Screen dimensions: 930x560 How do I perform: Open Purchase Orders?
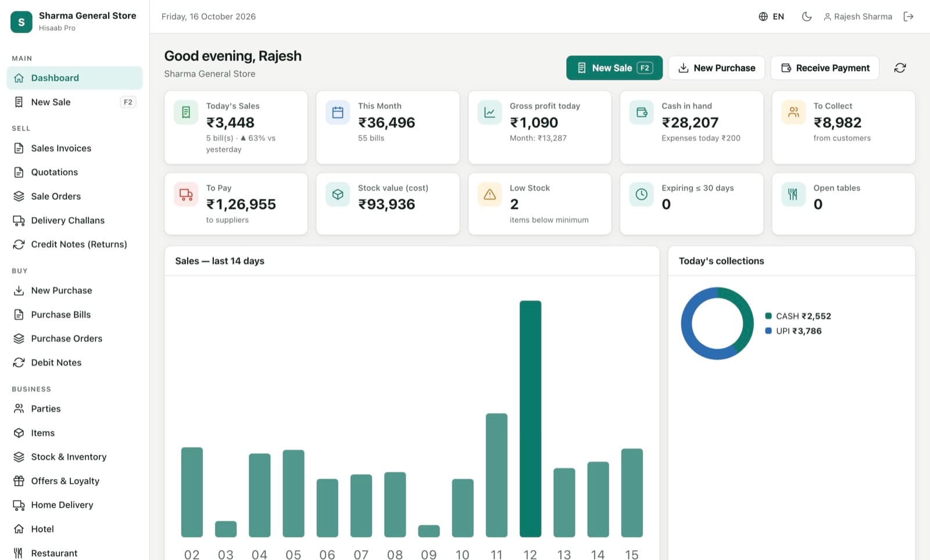tap(74, 339)
